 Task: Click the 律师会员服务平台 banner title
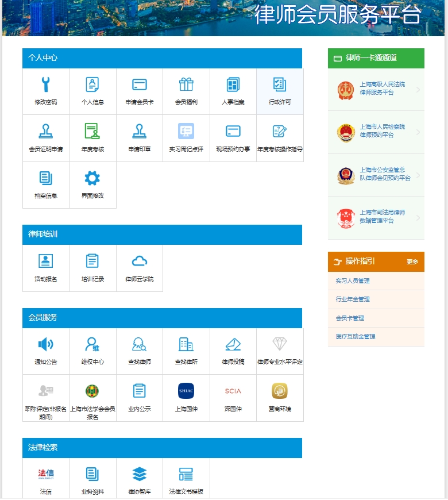tap(338, 15)
